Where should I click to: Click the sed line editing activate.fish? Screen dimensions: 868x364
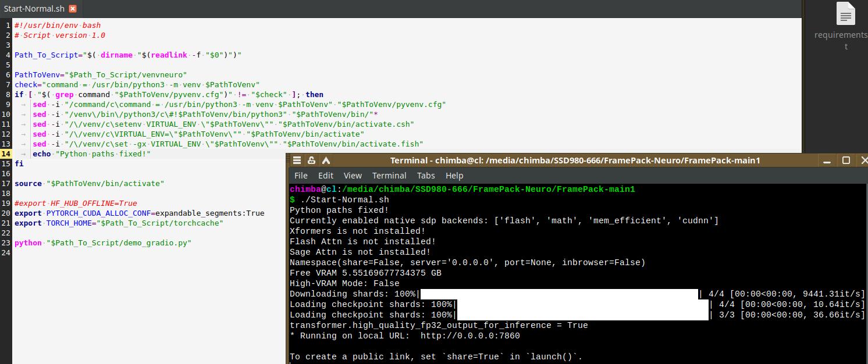(228, 144)
